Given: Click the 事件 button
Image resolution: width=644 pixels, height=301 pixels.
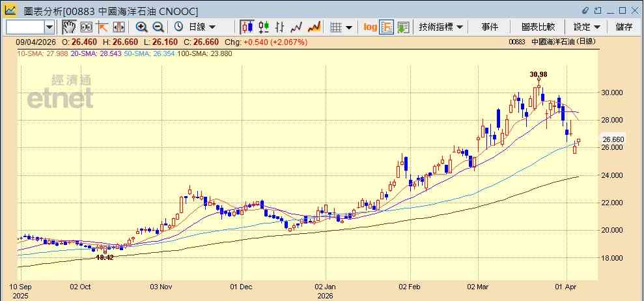Looking at the screenshot, I should (490, 27).
